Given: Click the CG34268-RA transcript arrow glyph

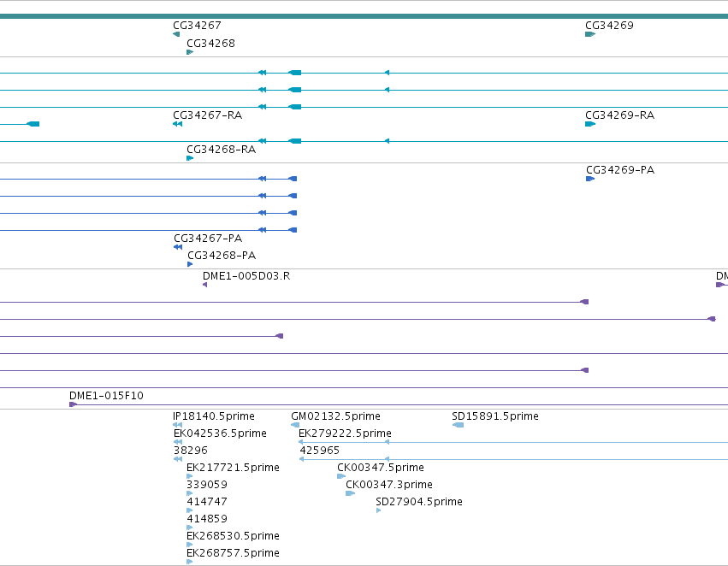Looking at the screenshot, I should 190,159.
